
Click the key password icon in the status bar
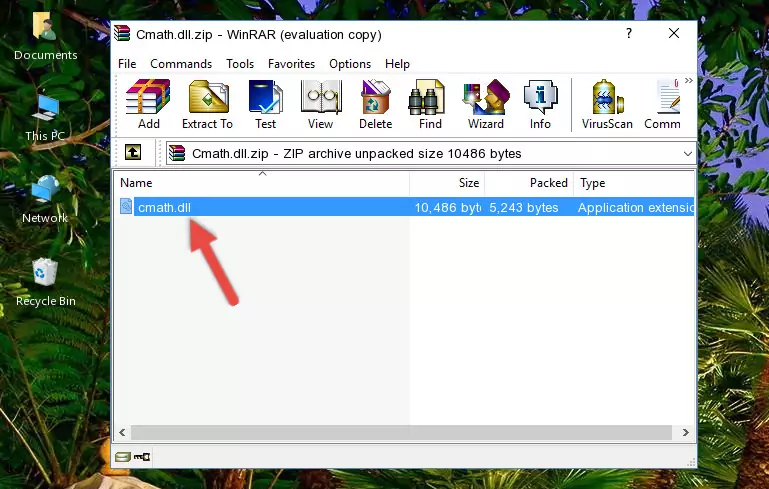[142, 457]
